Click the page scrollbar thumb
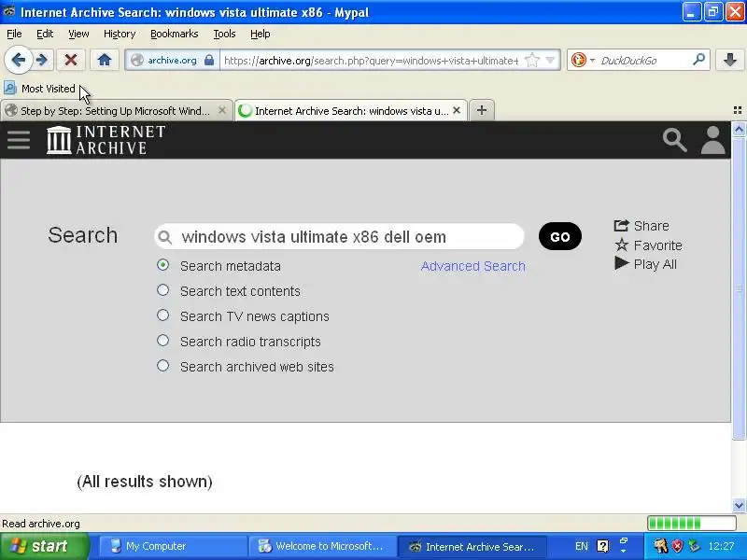The height and width of the screenshot is (560, 747). click(x=739, y=288)
